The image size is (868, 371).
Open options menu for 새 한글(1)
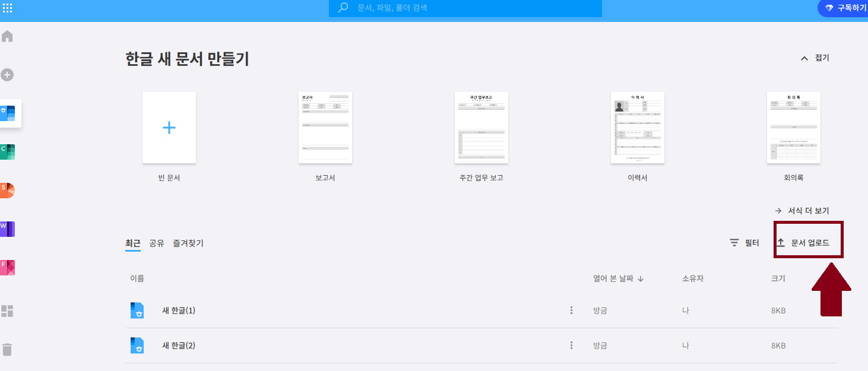(571, 310)
